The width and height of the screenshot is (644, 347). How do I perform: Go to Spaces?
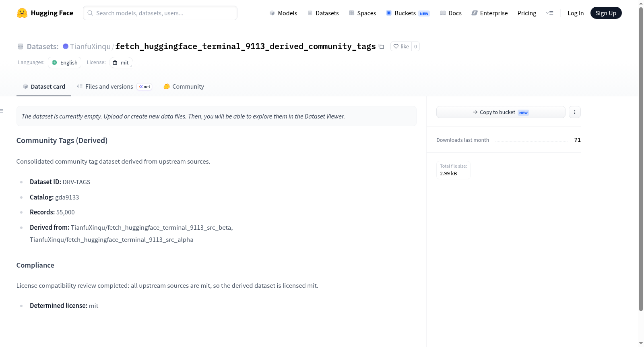[x=362, y=13]
